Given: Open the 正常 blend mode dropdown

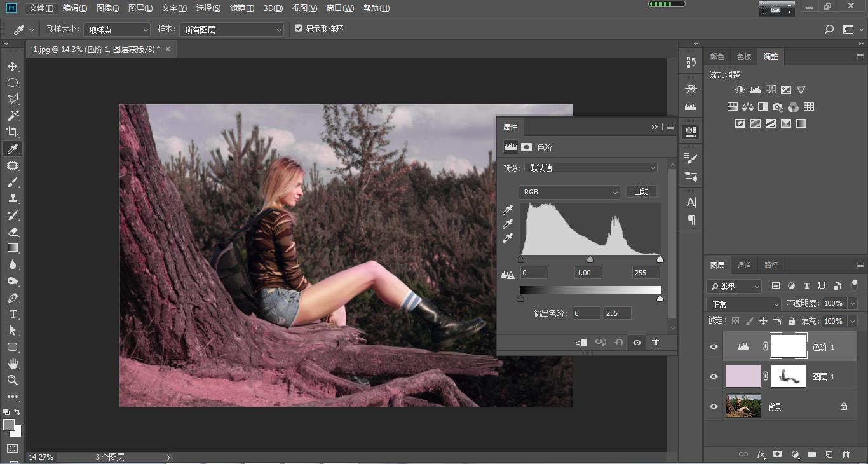Looking at the screenshot, I should coord(743,304).
